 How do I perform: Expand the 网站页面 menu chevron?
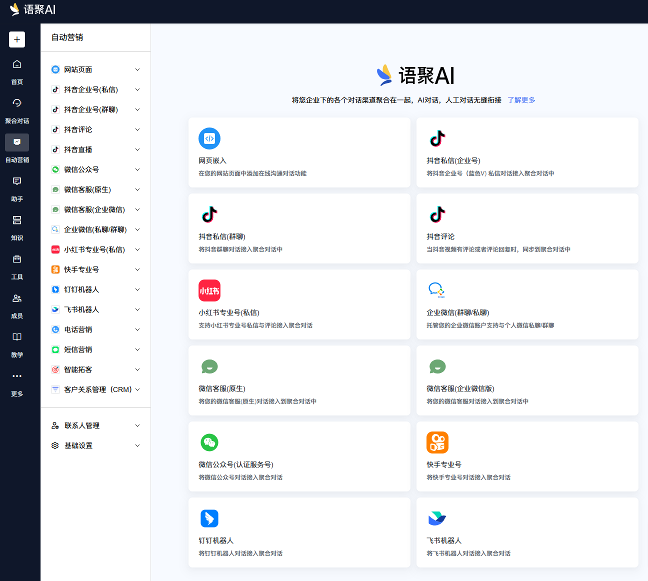tap(138, 69)
